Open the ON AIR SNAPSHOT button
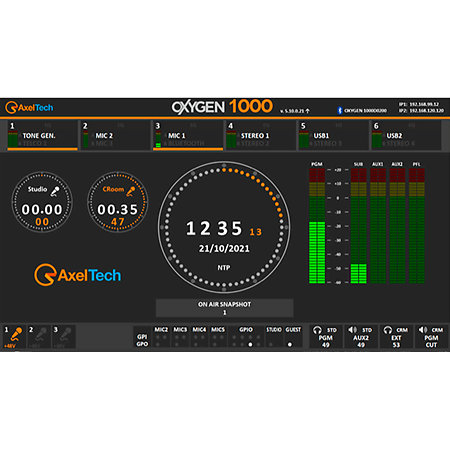 coord(225,308)
